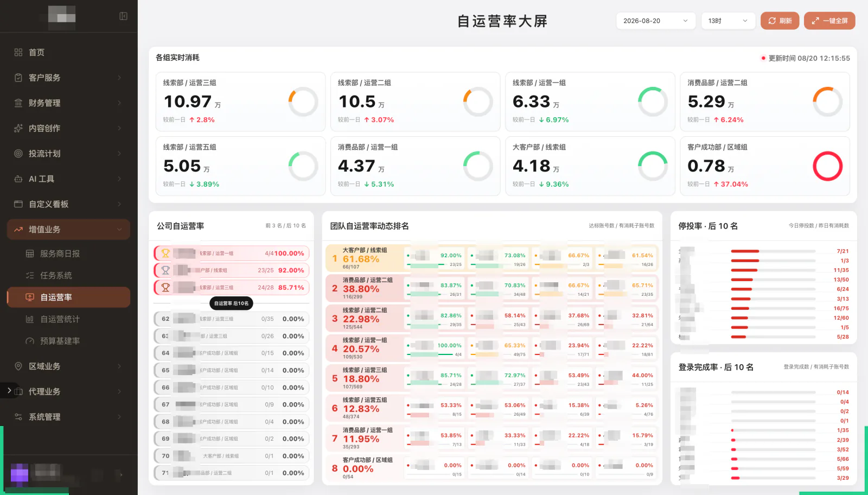The width and height of the screenshot is (868, 495).
Task: Collapse the sidebar using the top toggle icon
Action: [x=123, y=16]
